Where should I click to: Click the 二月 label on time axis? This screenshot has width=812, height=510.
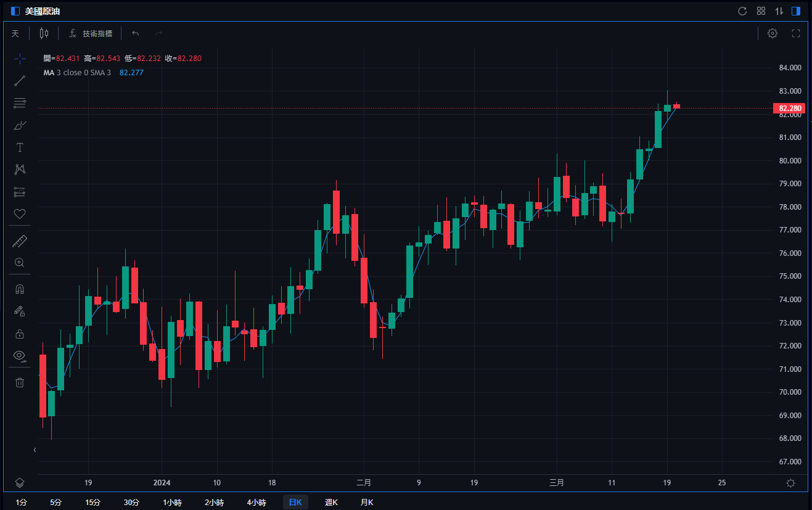click(x=364, y=483)
